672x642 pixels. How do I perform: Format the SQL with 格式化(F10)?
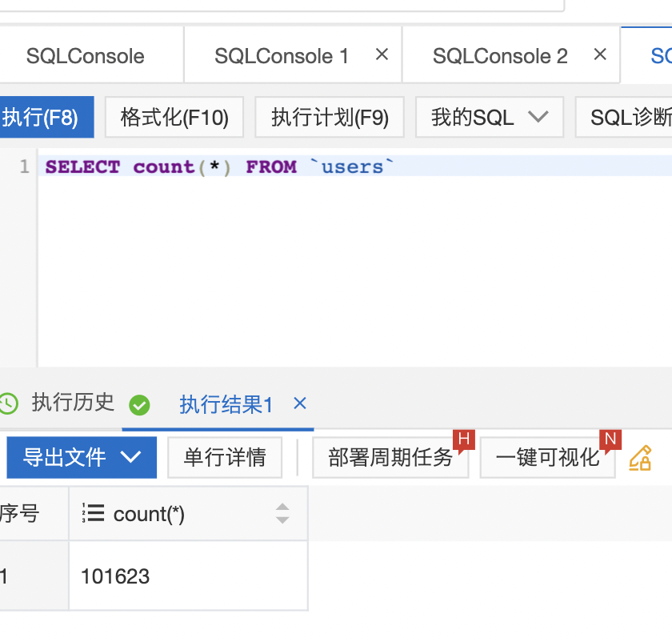pyautogui.click(x=175, y=118)
